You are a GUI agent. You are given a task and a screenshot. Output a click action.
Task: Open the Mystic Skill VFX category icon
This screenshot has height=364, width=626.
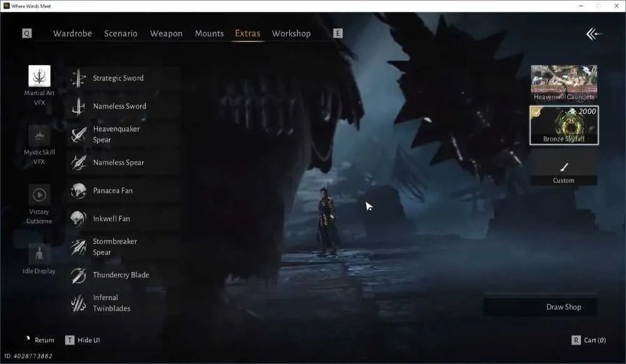click(39, 136)
